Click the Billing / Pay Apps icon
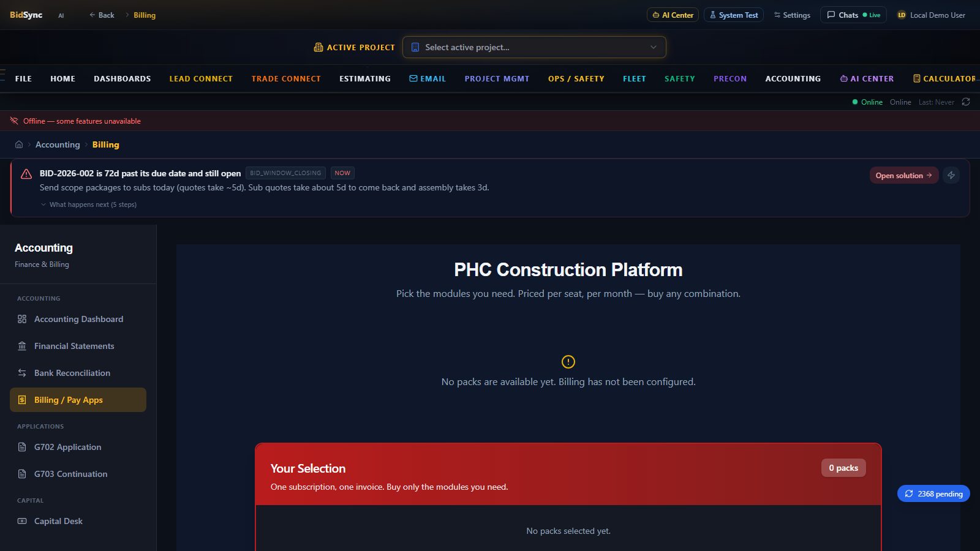The height and width of the screenshot is (551, 980). coord(22,400)
